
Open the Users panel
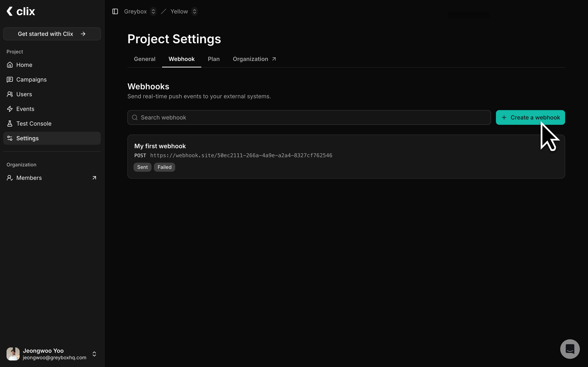pyautogui.click(x=24, y=94)
